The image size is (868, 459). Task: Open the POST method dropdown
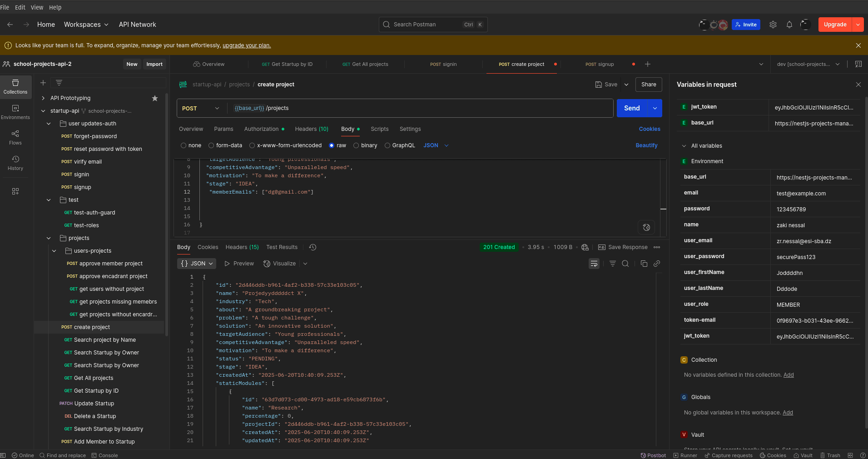[200, 108]
